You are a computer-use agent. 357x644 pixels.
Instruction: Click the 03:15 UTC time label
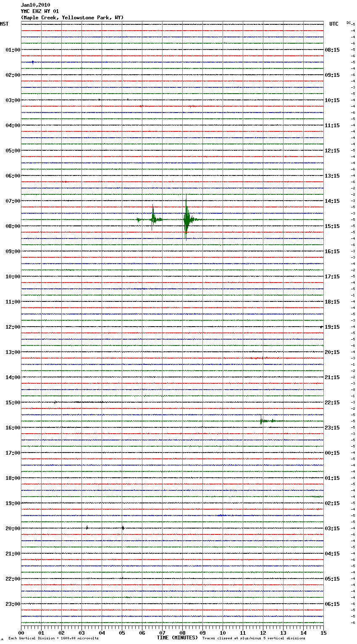(x=332, y=529)
